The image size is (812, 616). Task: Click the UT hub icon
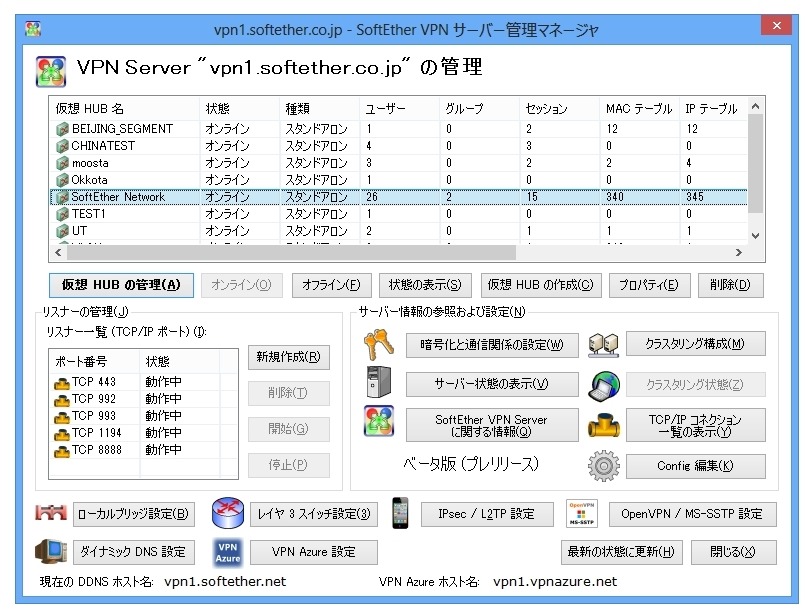tap(62, 231)
